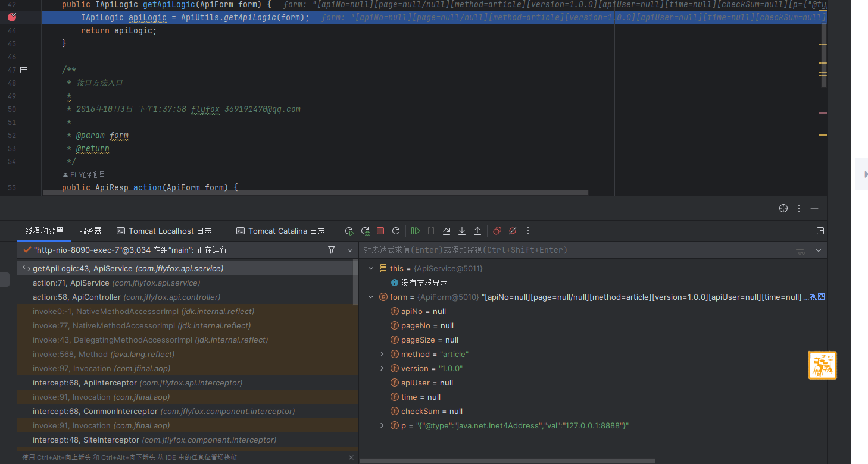Open Tomcat Catalina 日志 tab

tap(280, 231)
